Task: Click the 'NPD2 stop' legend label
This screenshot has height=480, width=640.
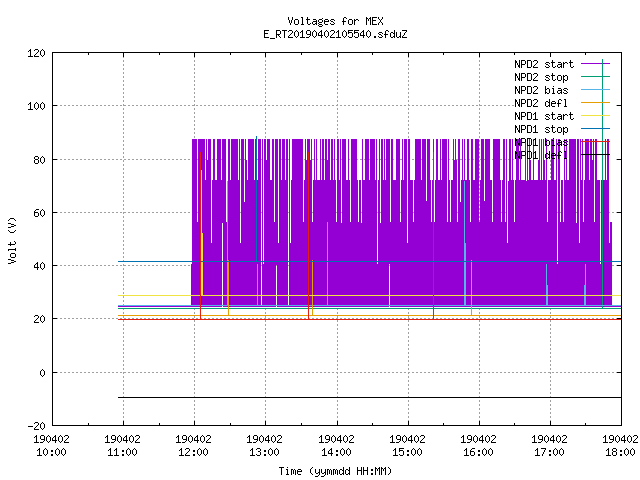Action: tap(541, 77)
